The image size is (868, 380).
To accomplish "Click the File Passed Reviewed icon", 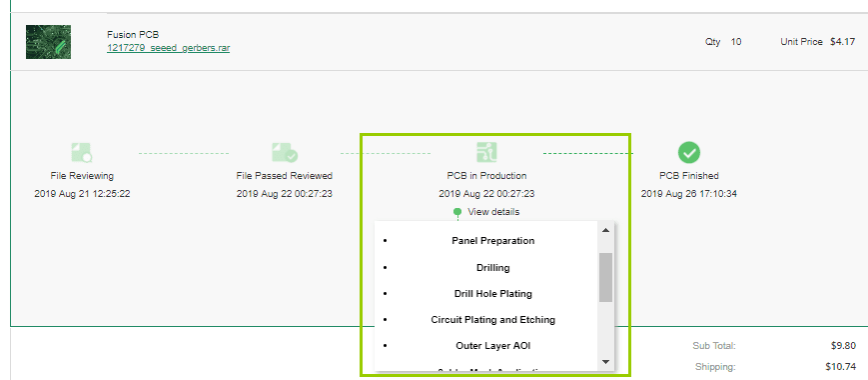I will pyautogui.click(x=285, y=152).
